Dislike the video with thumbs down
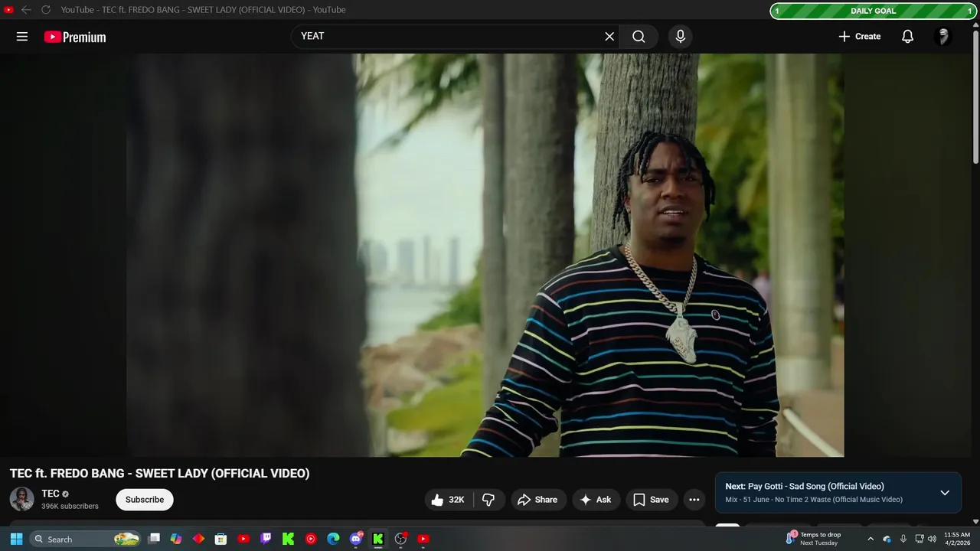 point(488,500)
